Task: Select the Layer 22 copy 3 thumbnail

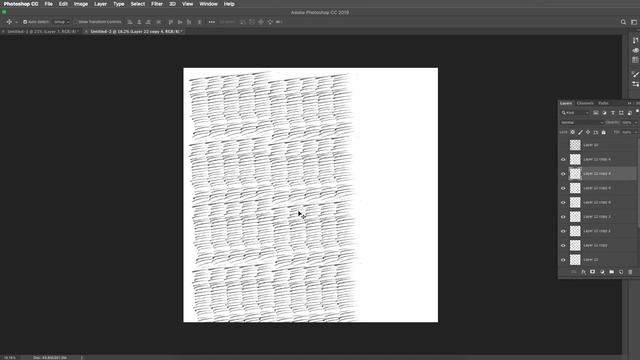Action: [575, 217]
